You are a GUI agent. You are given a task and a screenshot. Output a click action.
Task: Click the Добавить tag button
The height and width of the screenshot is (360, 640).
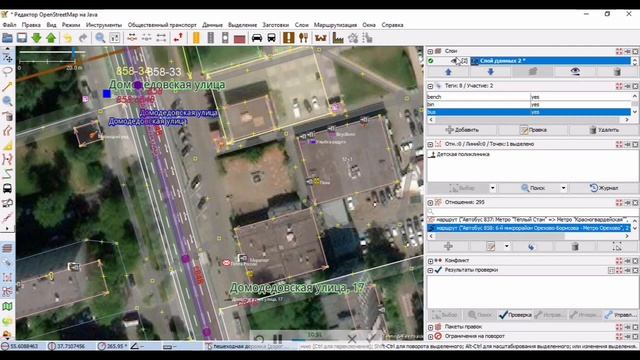pyautogui.click(x=462, y=130)
